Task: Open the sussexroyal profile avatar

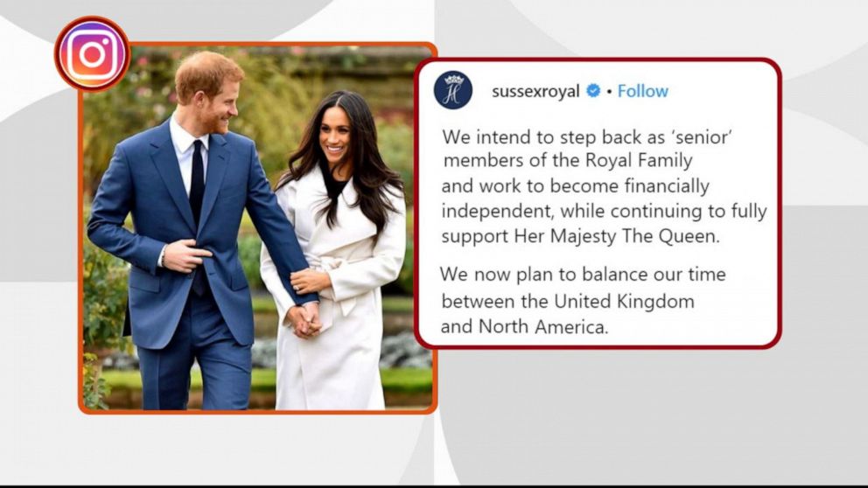Action: [x=453, y=90]
